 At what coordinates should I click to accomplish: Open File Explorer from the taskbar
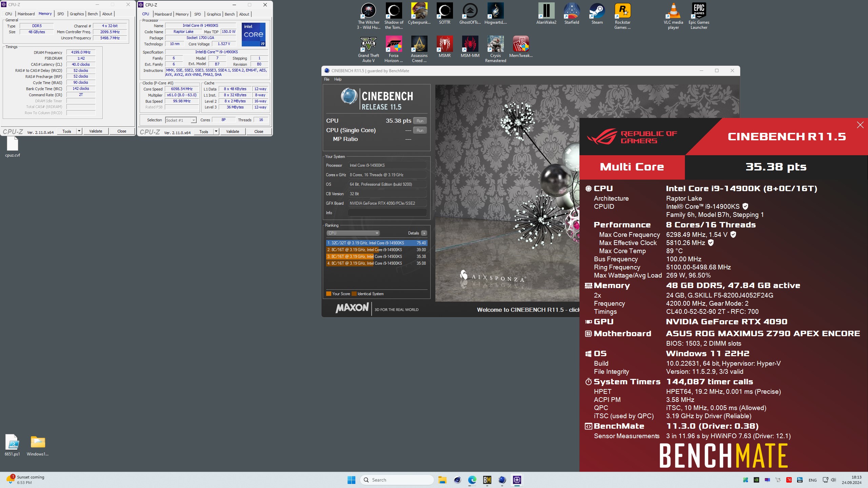(442, 480)
